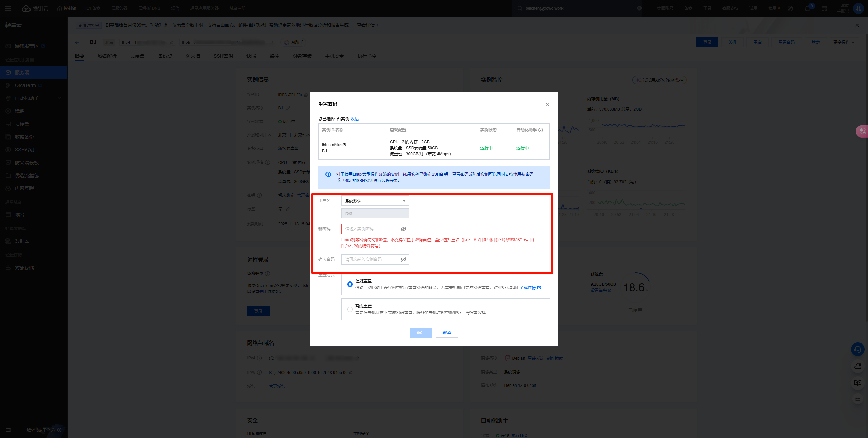Image resolution: width=868 pixels, height=438 pixels.
Task: Clear the top search box text
Action: point(639,8)
